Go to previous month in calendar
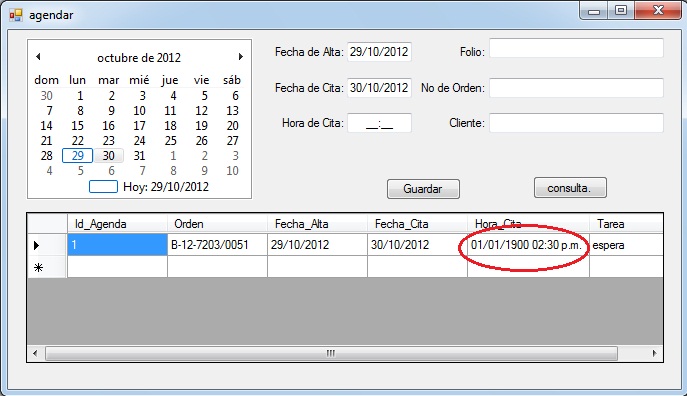This screenshot has height=396, width=687. [x=38, y=57]
